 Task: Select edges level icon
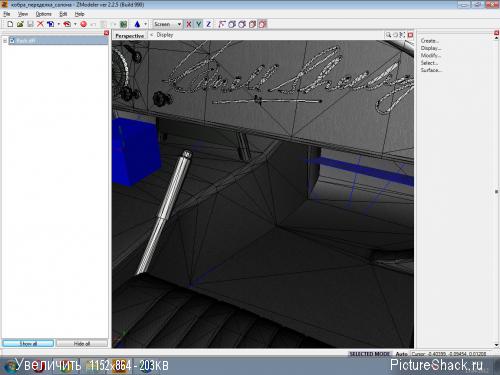click(x=232, y=24)
